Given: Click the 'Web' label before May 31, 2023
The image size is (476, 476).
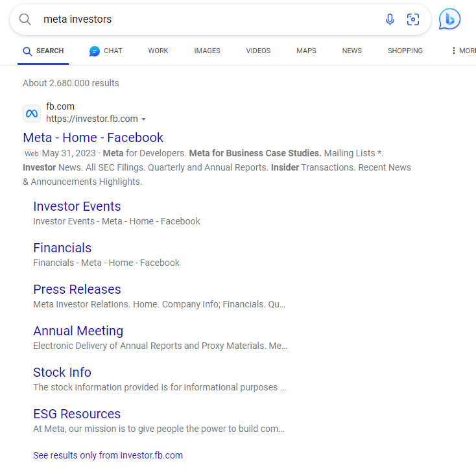Looking at the screenshot, I should pos(32,154).
